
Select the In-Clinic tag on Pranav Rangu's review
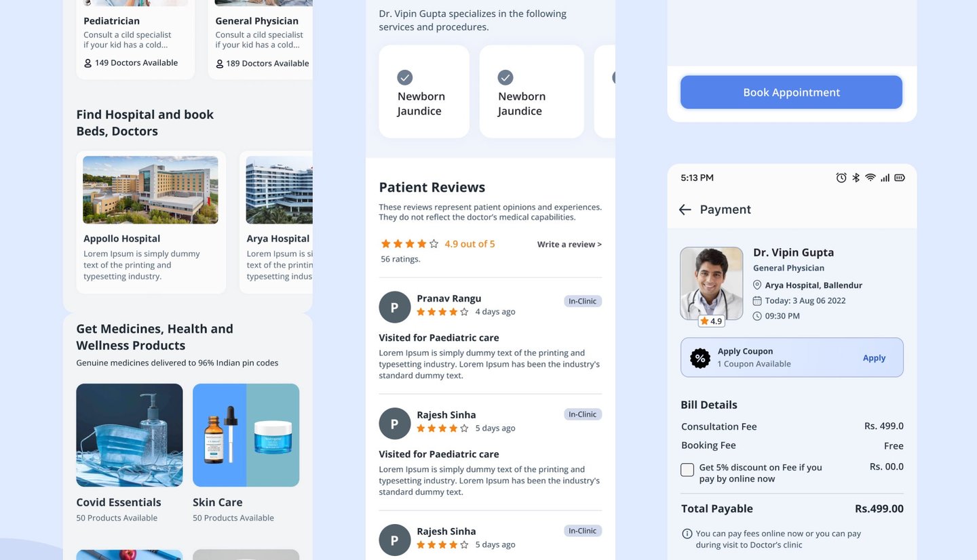583,301
